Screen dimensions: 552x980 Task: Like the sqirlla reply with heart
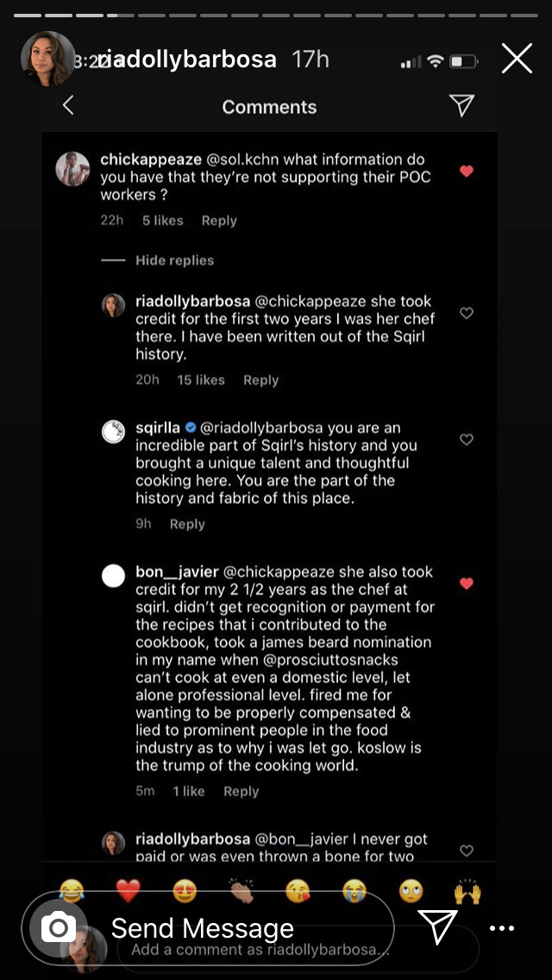point(467,439)
